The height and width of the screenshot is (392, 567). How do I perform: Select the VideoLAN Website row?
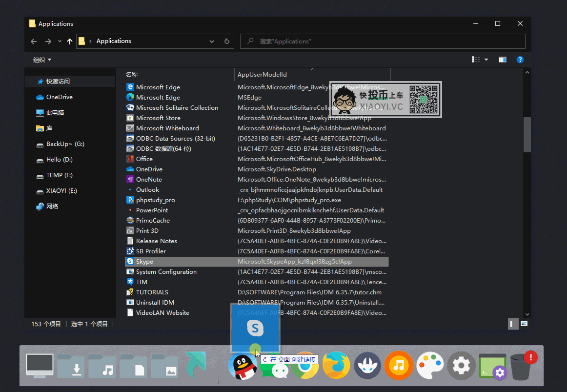pyautogui.click(x=257, y=313)
